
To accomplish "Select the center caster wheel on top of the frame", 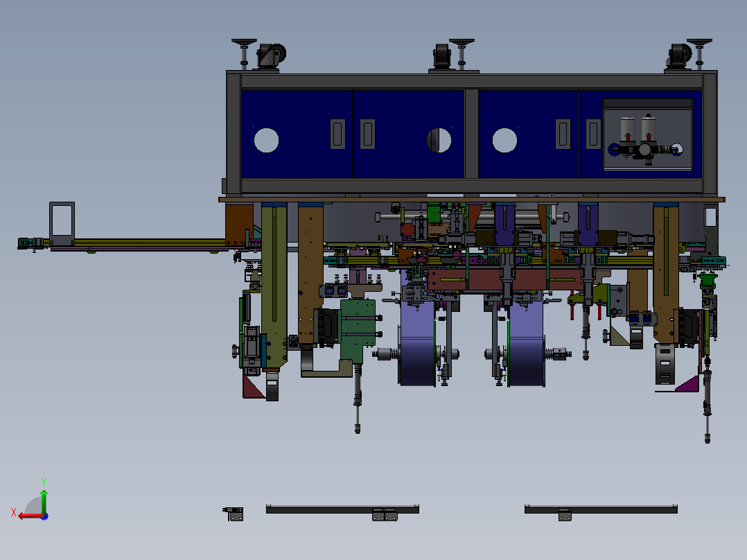I will tap(442, 56).
